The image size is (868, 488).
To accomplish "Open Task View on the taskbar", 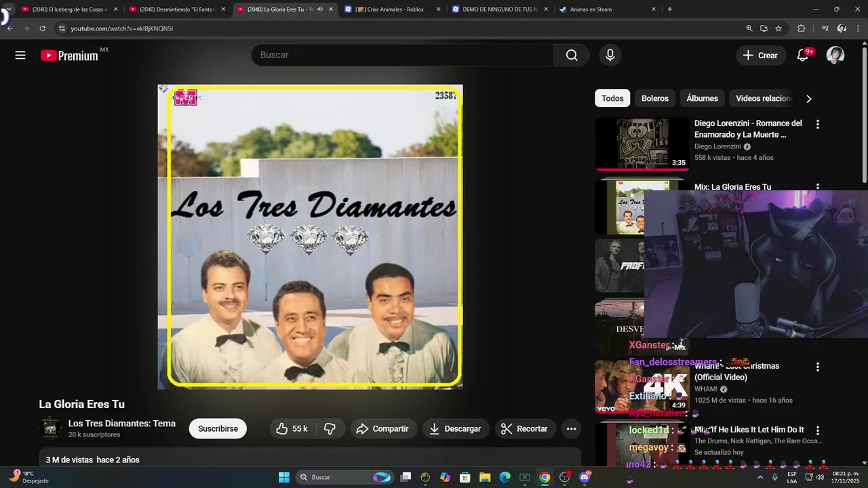I will [x=406, y=477].
